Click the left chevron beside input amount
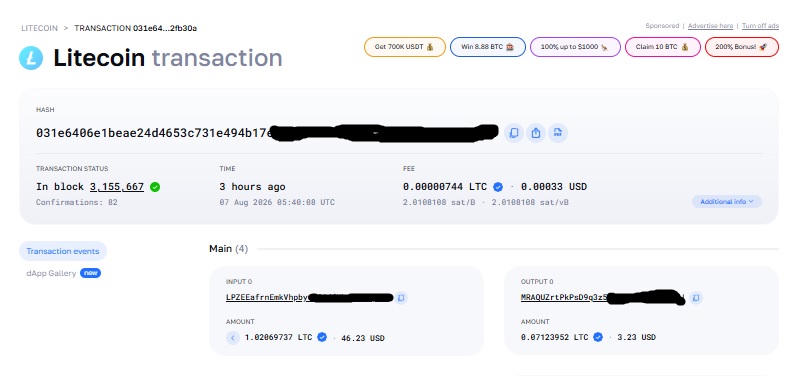Screen dimensions: 797x376 coord(233,338)
